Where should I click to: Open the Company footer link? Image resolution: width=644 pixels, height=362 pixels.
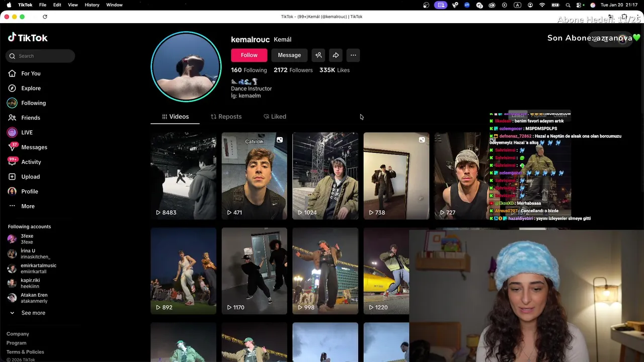18,334
